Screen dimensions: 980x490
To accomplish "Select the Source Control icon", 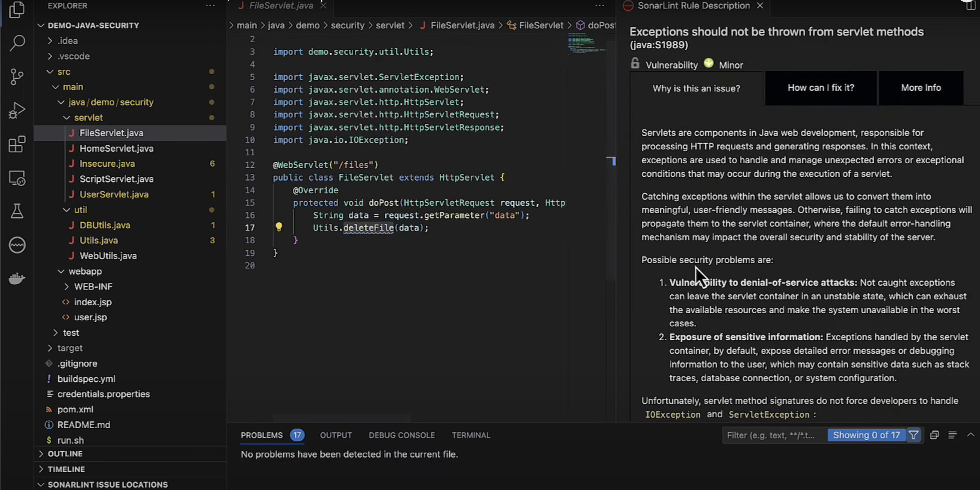I will point(17,76).
